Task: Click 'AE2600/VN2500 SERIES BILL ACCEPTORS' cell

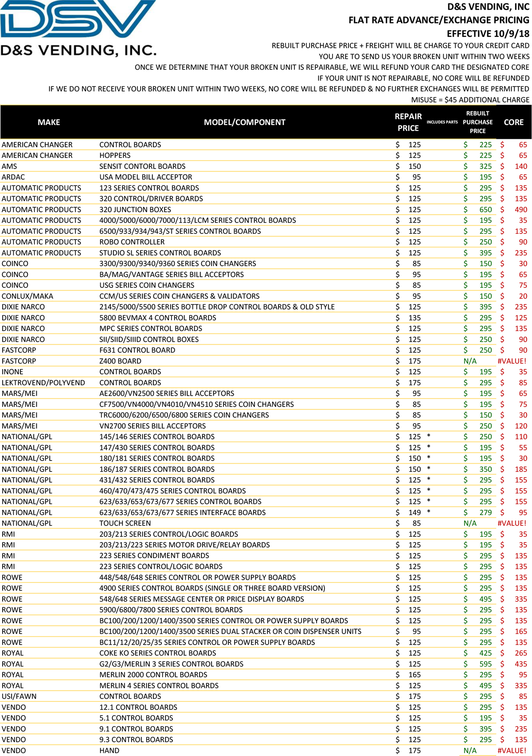Action: coord(167,394)
